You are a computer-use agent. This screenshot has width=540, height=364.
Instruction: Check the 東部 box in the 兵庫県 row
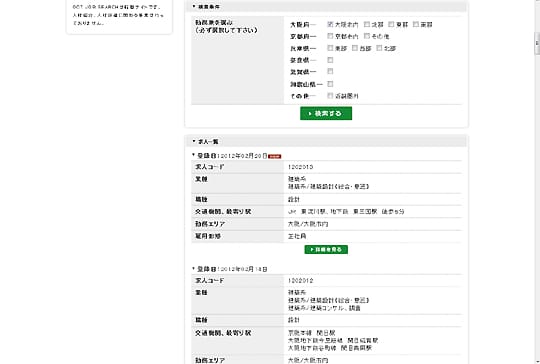(x=330, y=48)
